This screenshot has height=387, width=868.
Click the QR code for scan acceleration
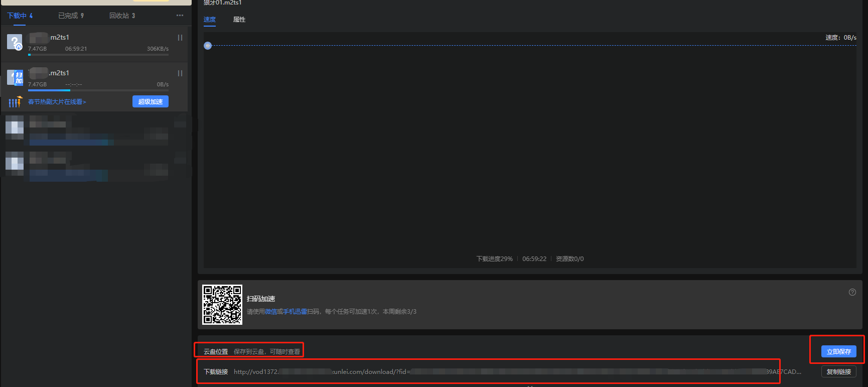coord(222,305)
